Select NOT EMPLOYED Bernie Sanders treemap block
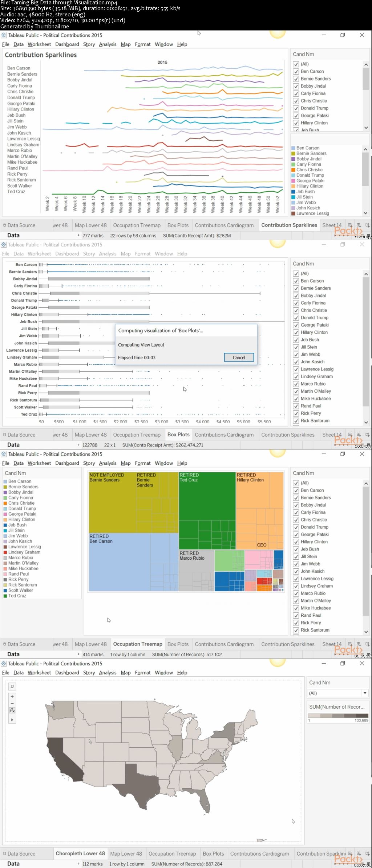This screenshot has width=372, height=868. [x=112, y=502]
